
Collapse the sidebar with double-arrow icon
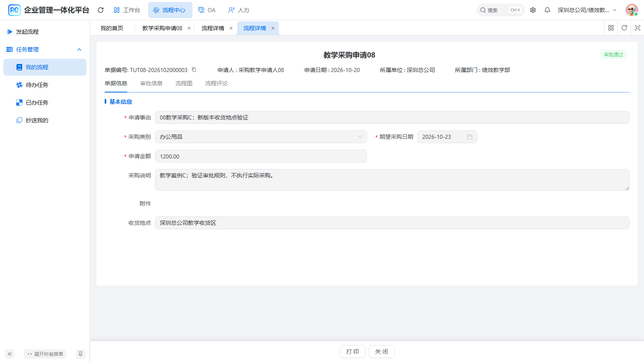10,354
